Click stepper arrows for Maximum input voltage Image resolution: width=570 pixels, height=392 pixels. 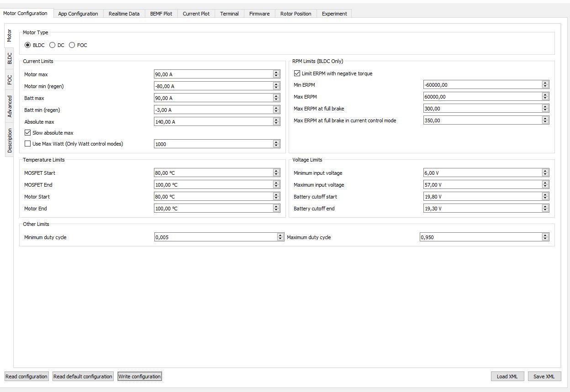tap(545, 185)
